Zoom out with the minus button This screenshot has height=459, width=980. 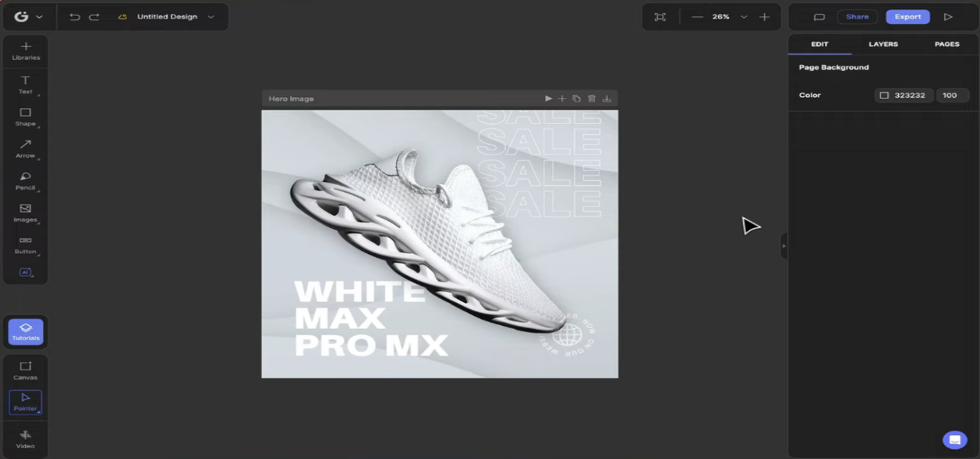pyautogui.click(x=697, y=17)
